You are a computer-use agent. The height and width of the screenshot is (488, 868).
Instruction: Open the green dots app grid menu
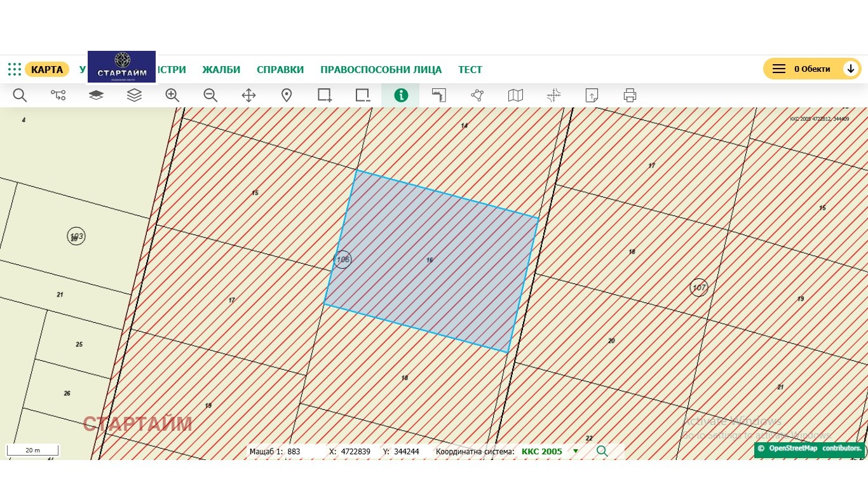click(x=14, y=69)
